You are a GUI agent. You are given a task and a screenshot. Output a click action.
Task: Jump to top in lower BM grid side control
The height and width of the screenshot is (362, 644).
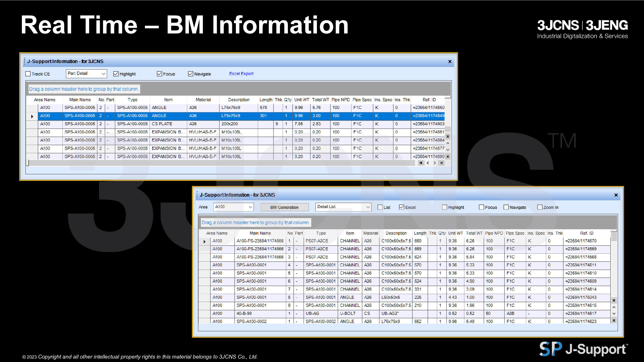614,300
